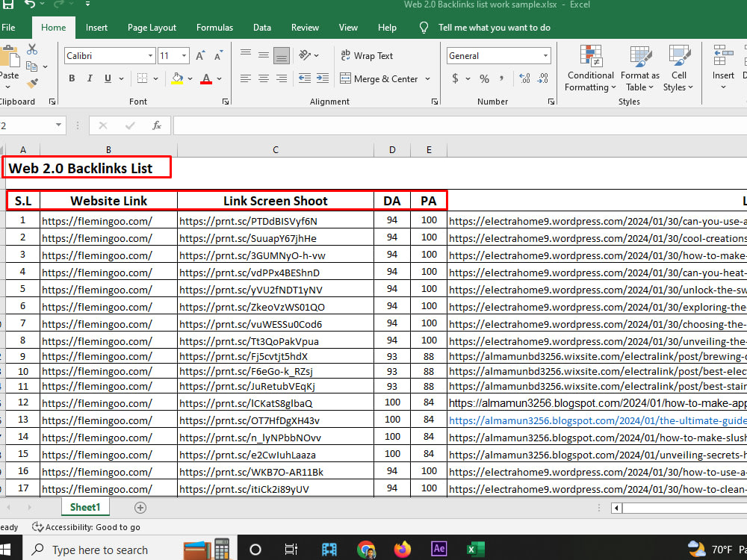Apply Percent Style format
The height and width of the screenshot is (560, 747).
tap(485, 78)
